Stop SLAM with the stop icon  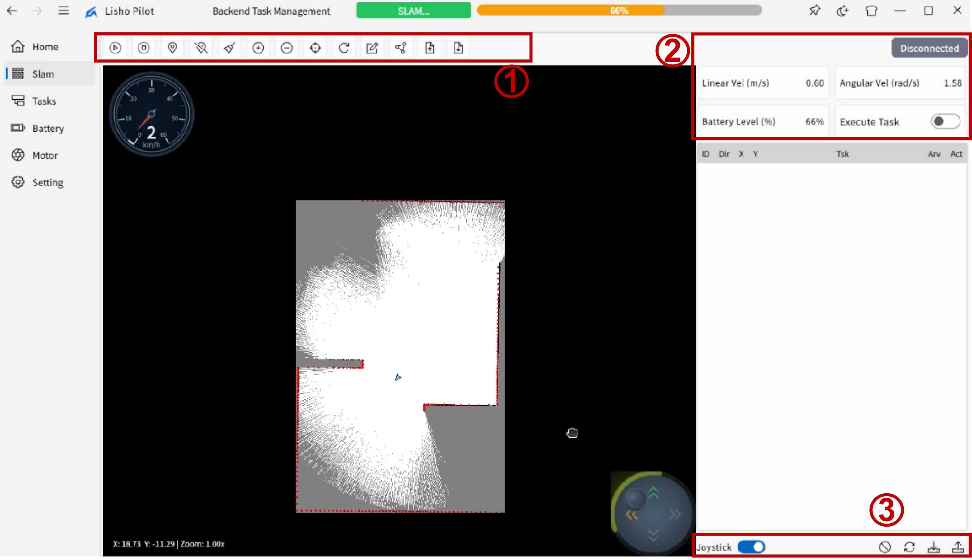point(143,48)
